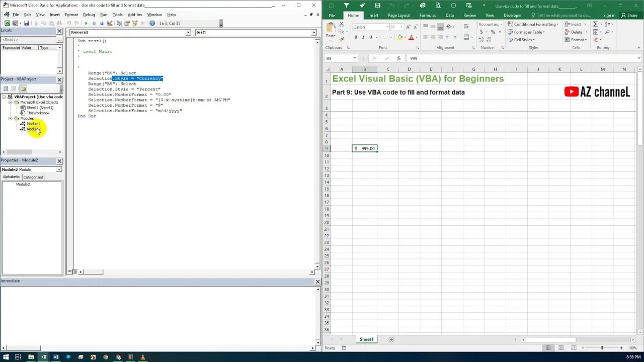Click the Underline icon in Excel ribbon
This screenshot has height=362, width=644.
click(371, 37)
